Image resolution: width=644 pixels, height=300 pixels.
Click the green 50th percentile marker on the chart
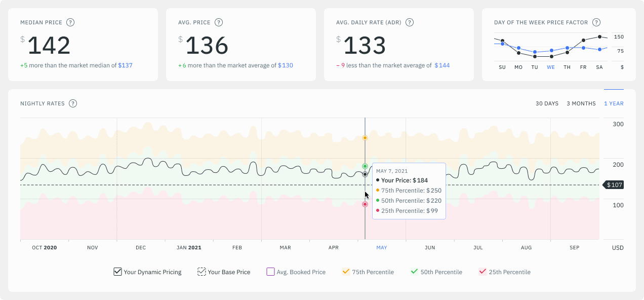365,166
